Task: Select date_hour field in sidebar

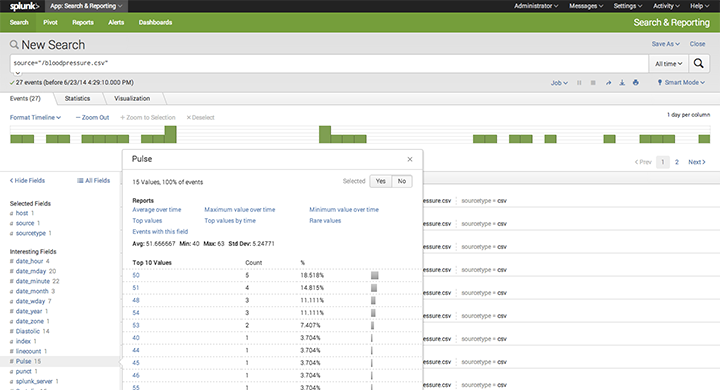Action: [x=29, y=261]
